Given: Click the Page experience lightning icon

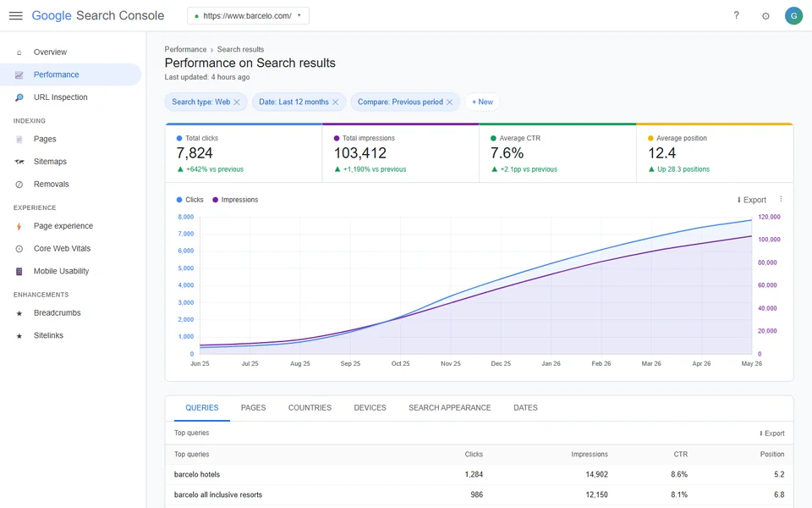Looking at the screenshot, I should click(x=19, y=226).
